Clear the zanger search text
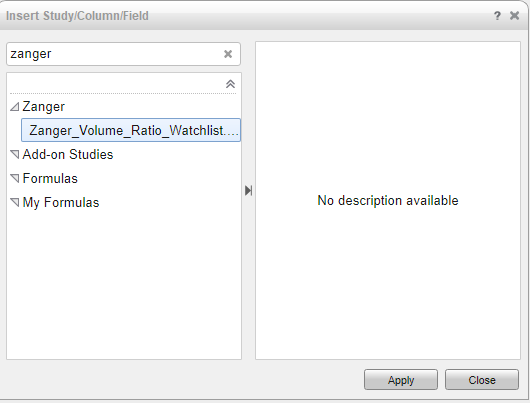The width and height of the screenshot is (530, 403). coord(228,54)
